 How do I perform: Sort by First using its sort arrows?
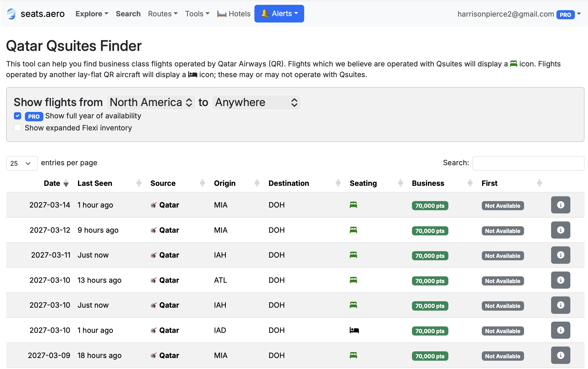point(540,183)
